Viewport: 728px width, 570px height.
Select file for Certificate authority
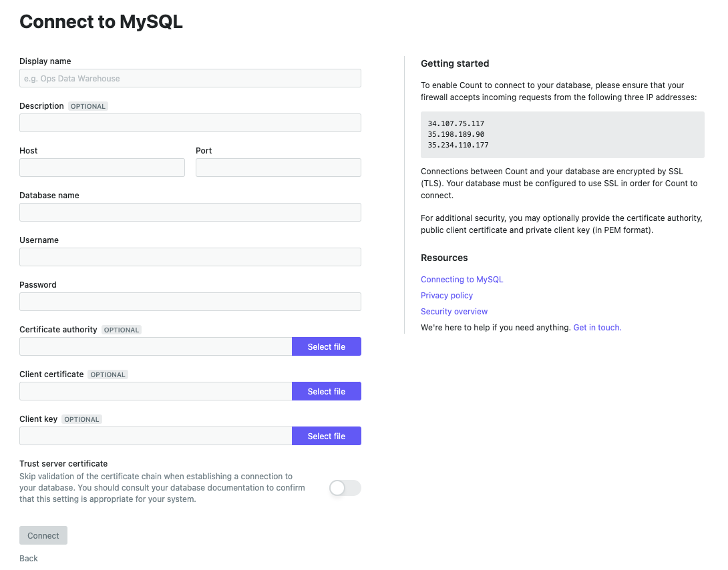point(327,346)
